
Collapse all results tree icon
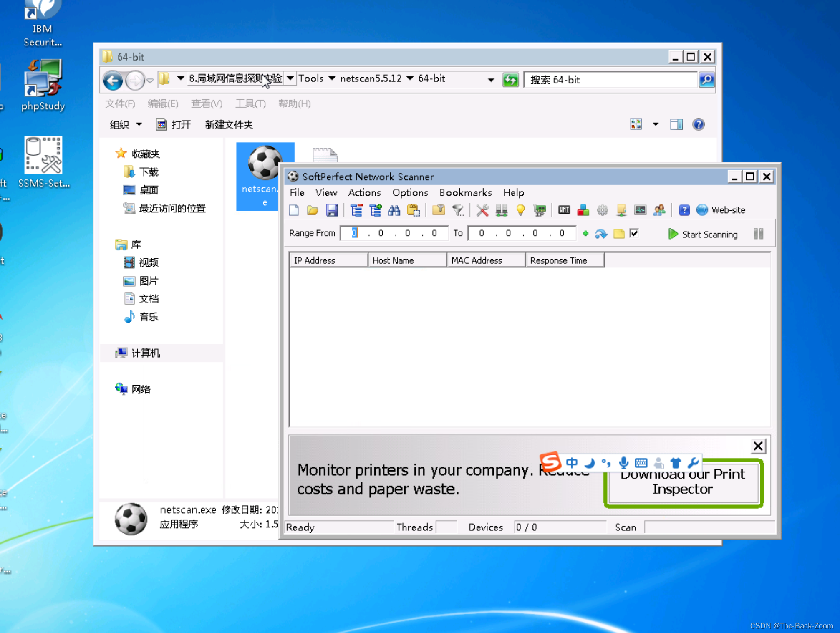click(356, 210)
